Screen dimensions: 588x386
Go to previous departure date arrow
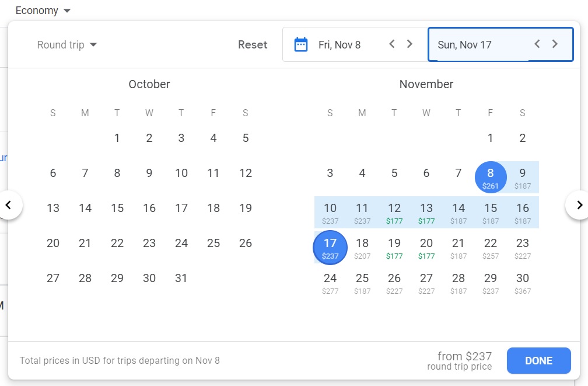[393, 44]
